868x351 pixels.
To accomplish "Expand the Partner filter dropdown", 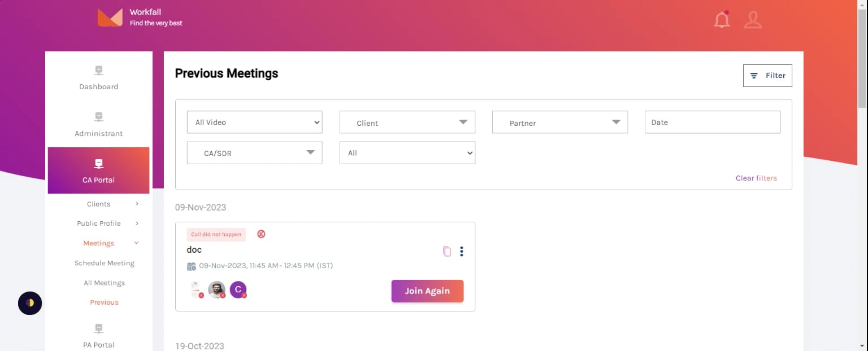I will click(559, 122).
